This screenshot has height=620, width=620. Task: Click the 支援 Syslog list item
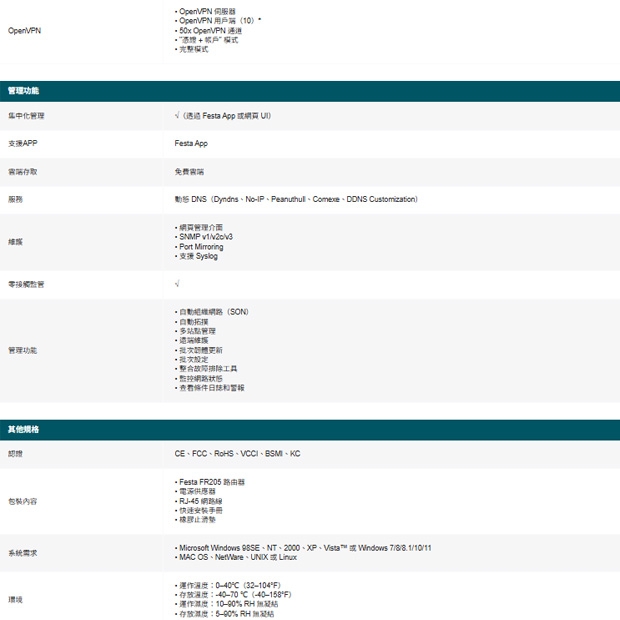pos(197,256)
